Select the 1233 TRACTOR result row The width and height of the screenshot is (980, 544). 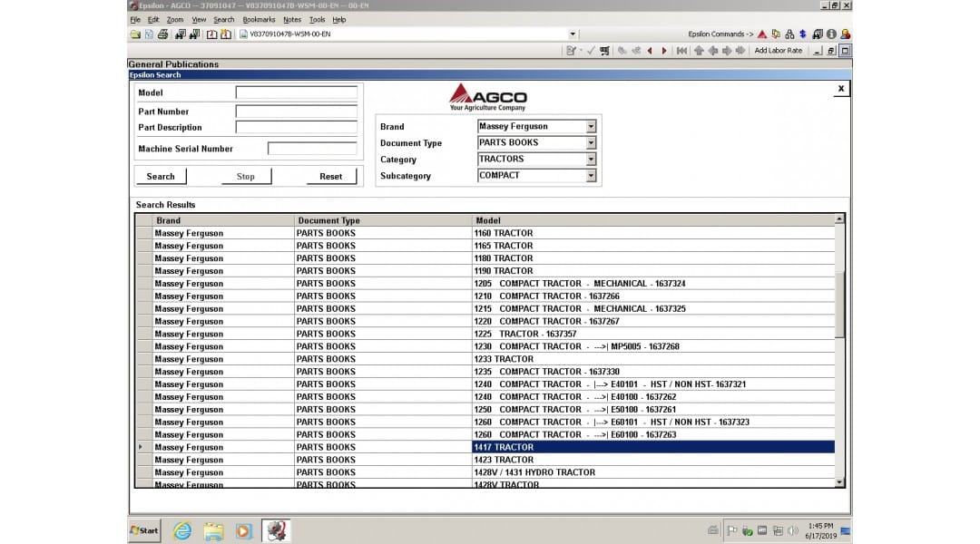(x=485, y=359)
